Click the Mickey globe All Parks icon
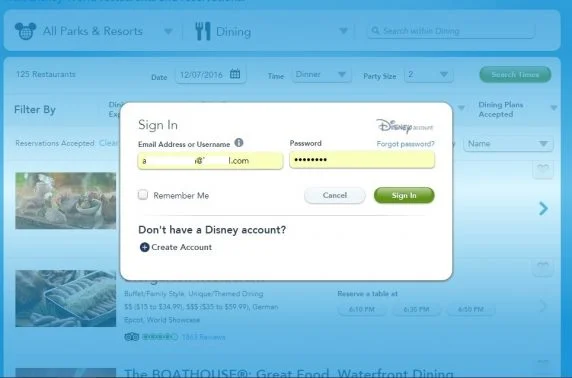This screenshot has width=572, height=378. [x=25, y=31]
